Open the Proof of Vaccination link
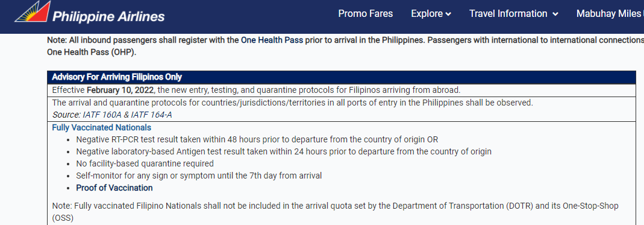Viewport: 644px width, 225px height. pyautogui.click(x=114, y=188)
